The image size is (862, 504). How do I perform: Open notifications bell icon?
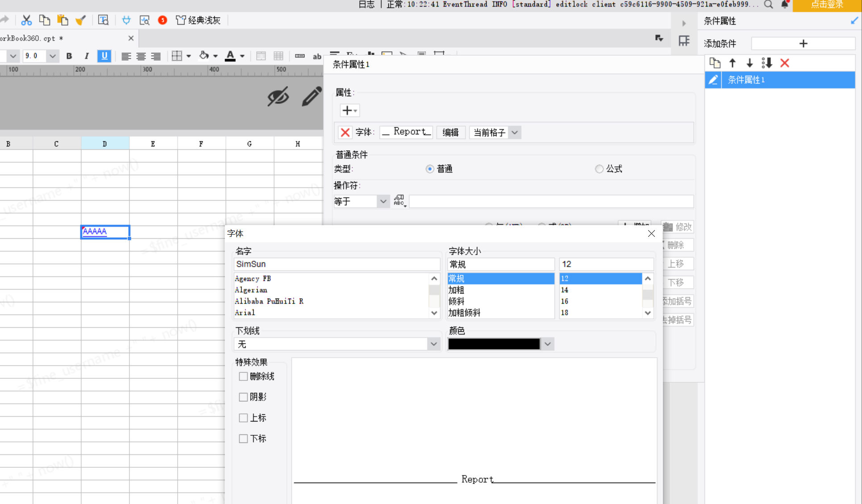pos(785,4)
